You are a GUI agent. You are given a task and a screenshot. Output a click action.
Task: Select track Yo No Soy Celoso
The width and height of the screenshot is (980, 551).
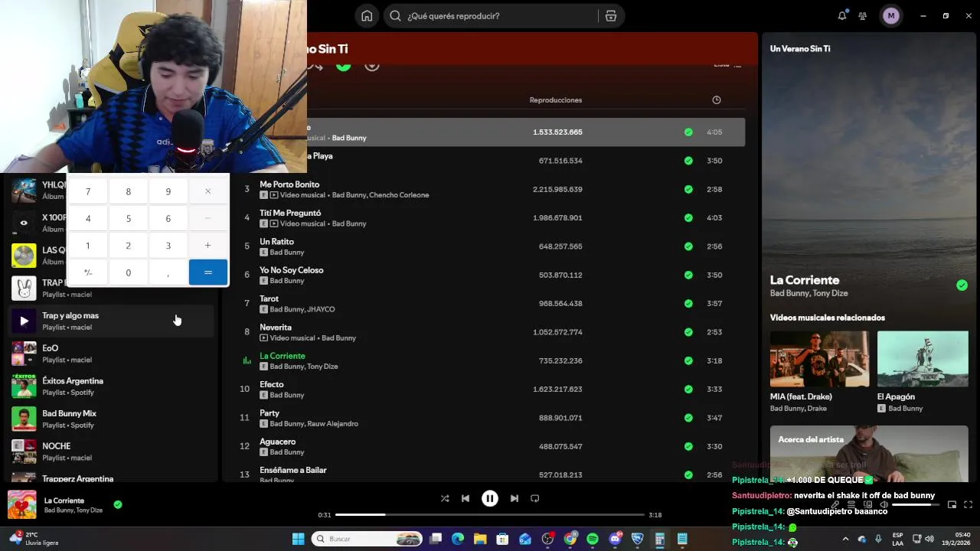tap(490, 275)
